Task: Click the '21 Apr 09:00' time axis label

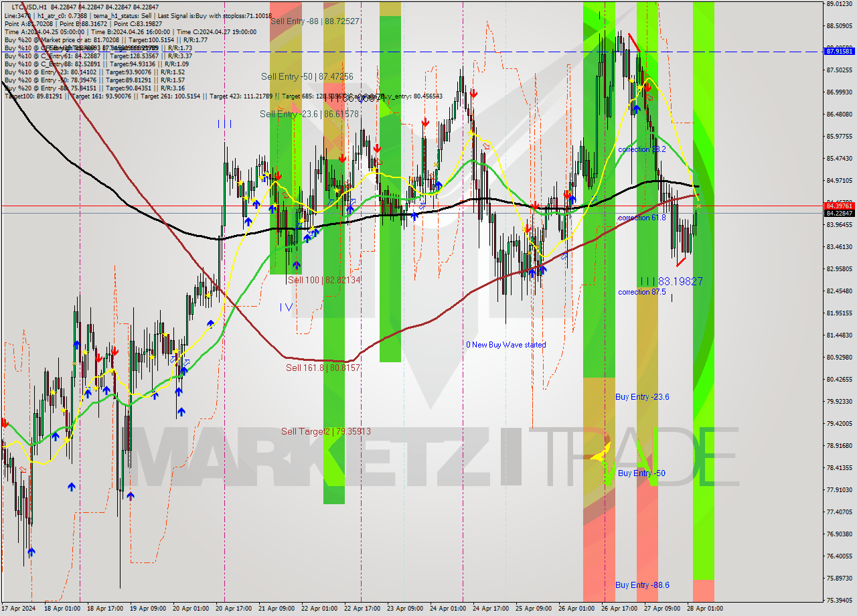Action: pyautogui.click(x=276, y=609)
